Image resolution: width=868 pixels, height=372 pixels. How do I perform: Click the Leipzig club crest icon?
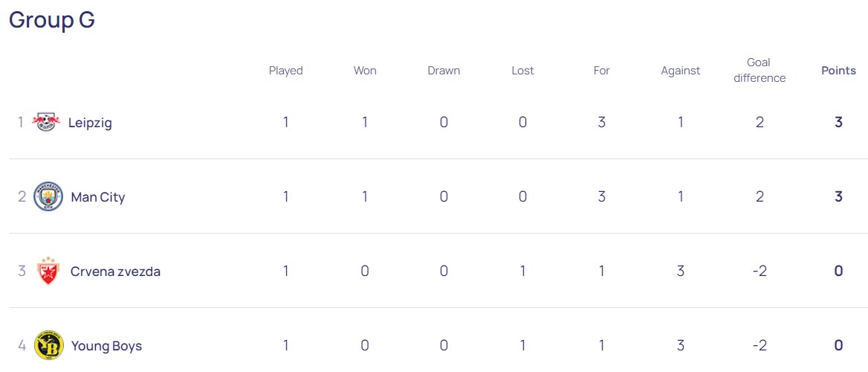[46, 122]
